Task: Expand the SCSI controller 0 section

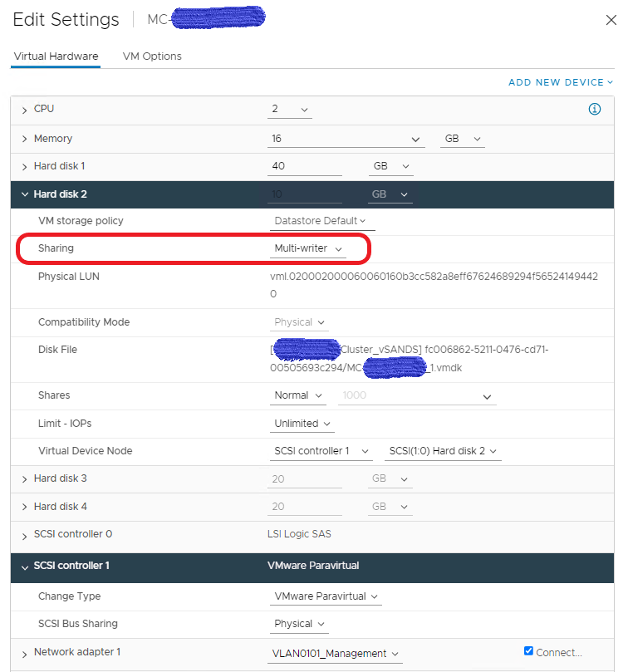Action: 24,536
